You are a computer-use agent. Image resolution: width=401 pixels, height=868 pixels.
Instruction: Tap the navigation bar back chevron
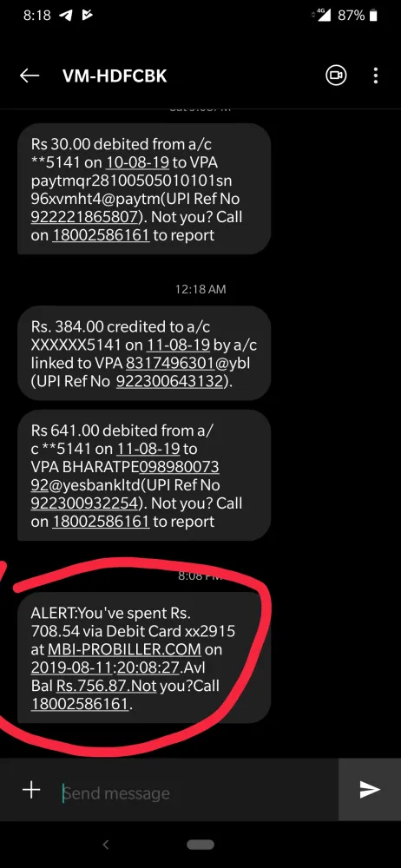pos(107,845)
